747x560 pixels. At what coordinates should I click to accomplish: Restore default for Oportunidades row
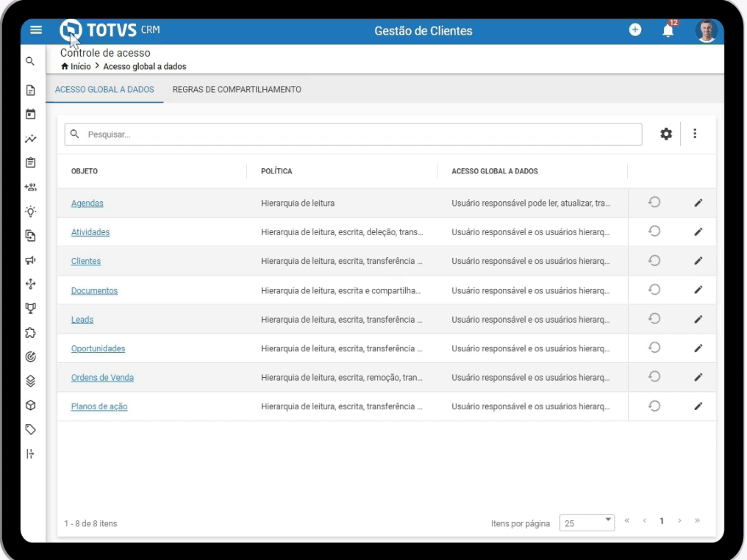click(654, 348)
